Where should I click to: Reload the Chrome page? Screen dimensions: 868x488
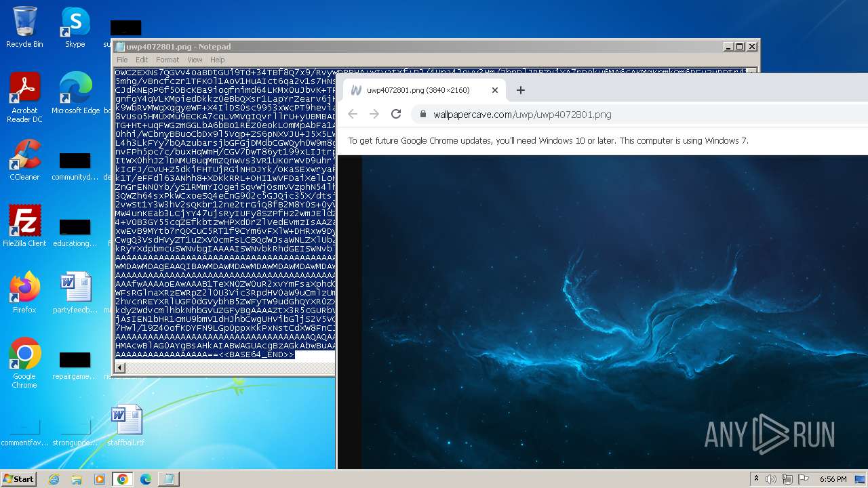(396, 114)
